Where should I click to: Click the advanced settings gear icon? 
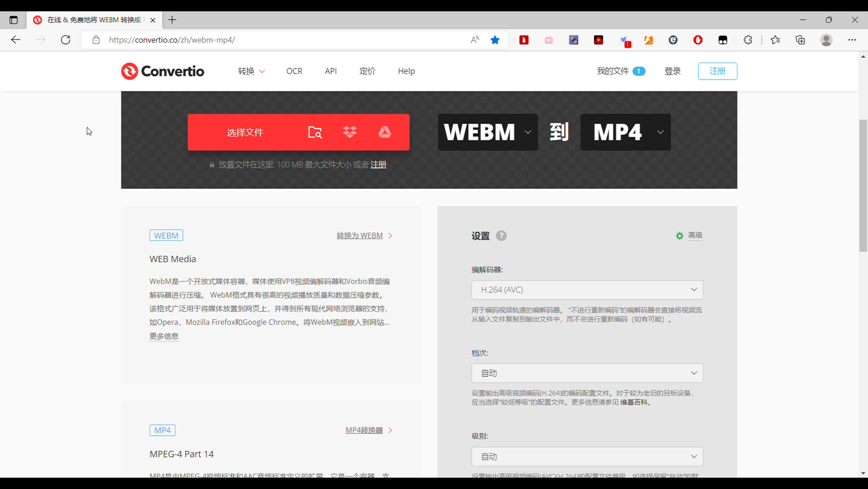679,235
